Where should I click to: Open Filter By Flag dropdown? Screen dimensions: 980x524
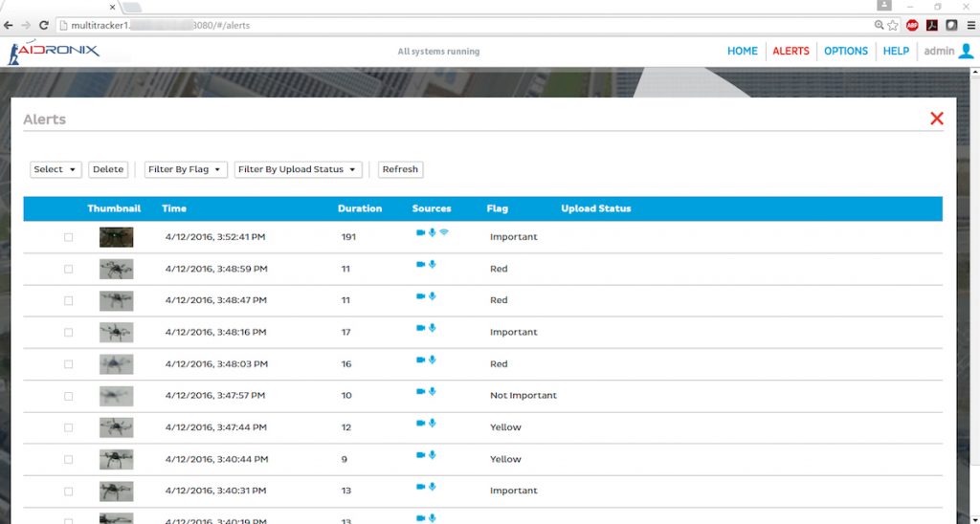click(x=186, y=169)
